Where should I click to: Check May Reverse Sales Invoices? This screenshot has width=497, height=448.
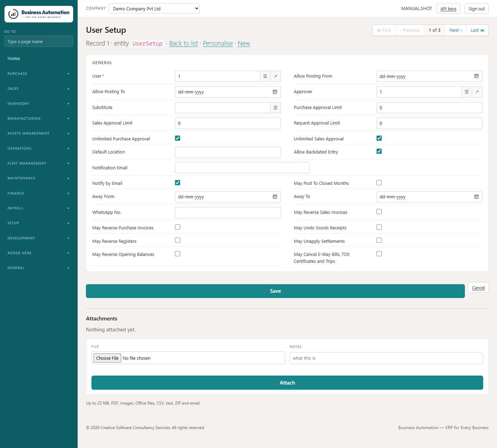(x=379, y=212)
